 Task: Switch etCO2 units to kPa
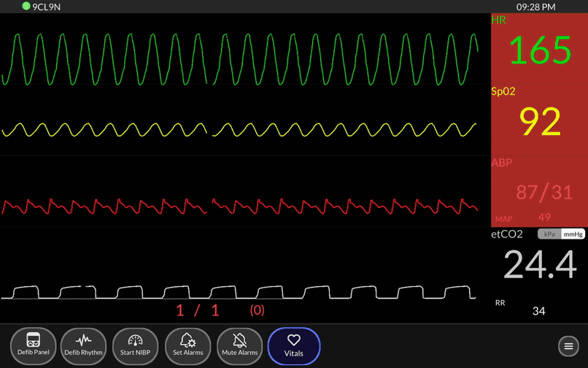click(x=549, y=234)
